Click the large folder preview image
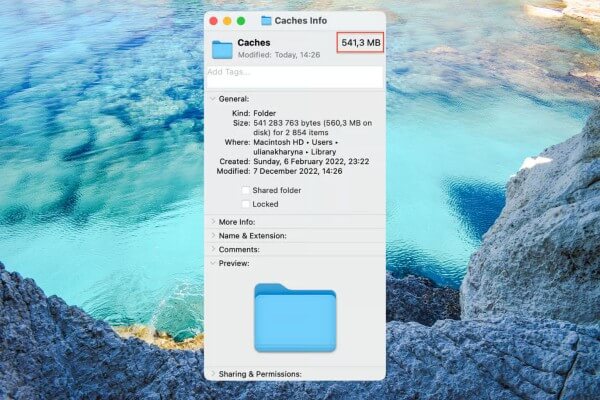 click(295, 317)
